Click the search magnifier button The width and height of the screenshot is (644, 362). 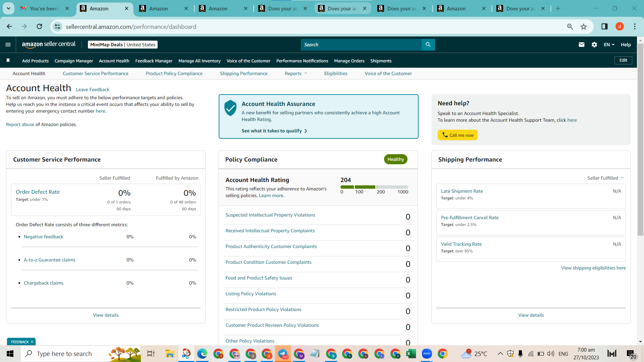point(428,45)
